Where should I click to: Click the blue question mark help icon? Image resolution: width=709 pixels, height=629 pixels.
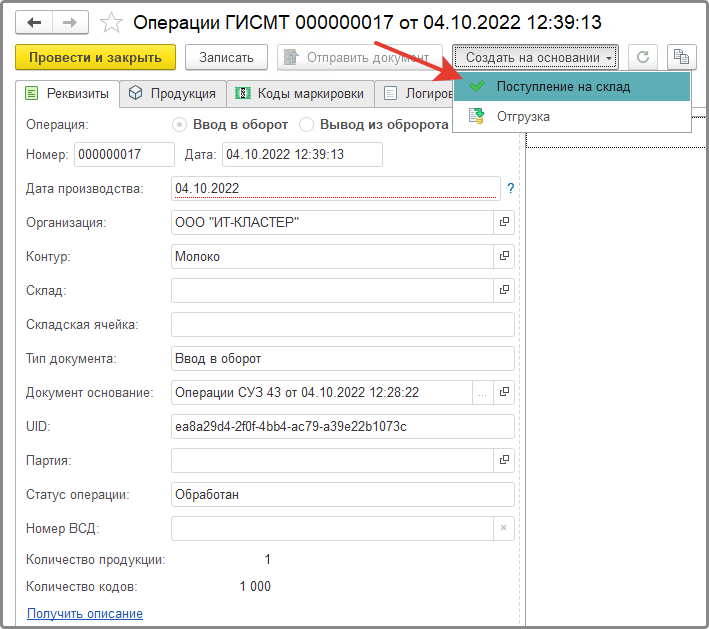(510, 188)
